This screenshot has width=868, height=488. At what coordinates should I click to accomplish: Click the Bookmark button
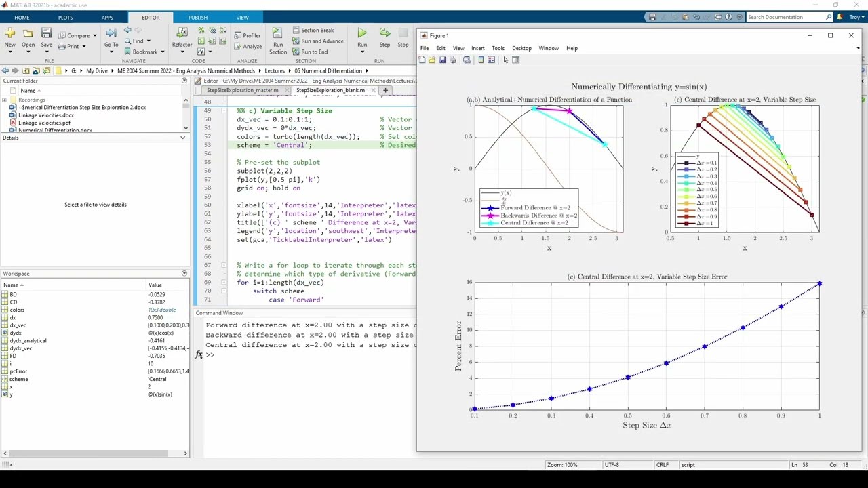(140, 52)
